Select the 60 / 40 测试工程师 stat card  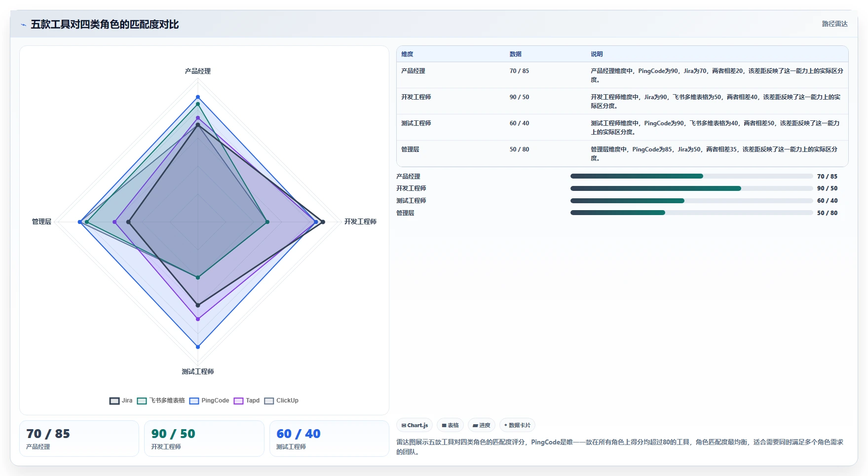(x=329, y=439)
